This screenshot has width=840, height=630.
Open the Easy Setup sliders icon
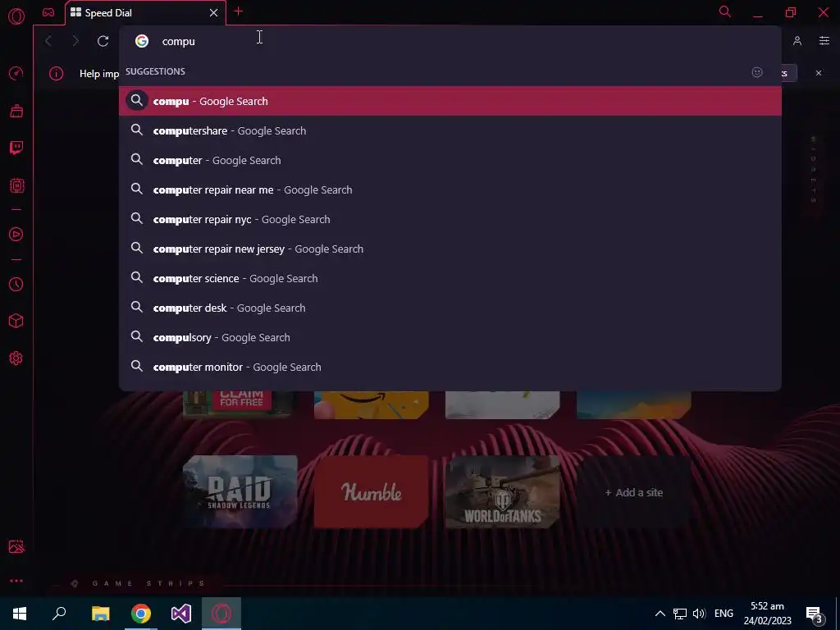pos(824,41)
